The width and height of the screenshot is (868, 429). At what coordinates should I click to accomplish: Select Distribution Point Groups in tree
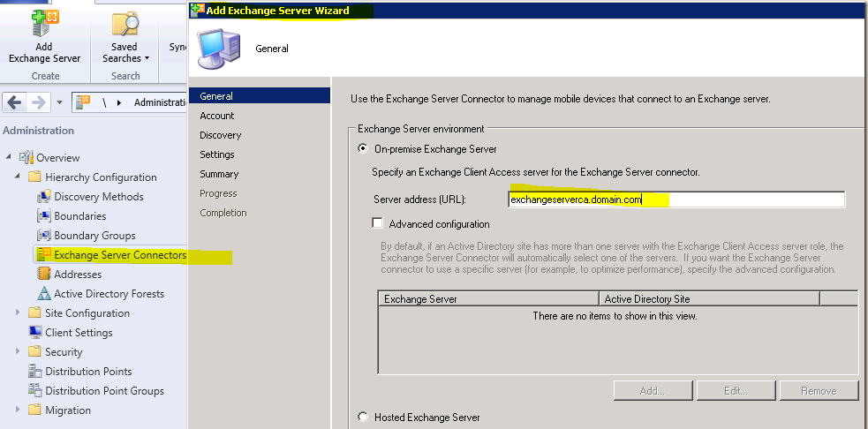pyautogui.click(x=104, y=390)
